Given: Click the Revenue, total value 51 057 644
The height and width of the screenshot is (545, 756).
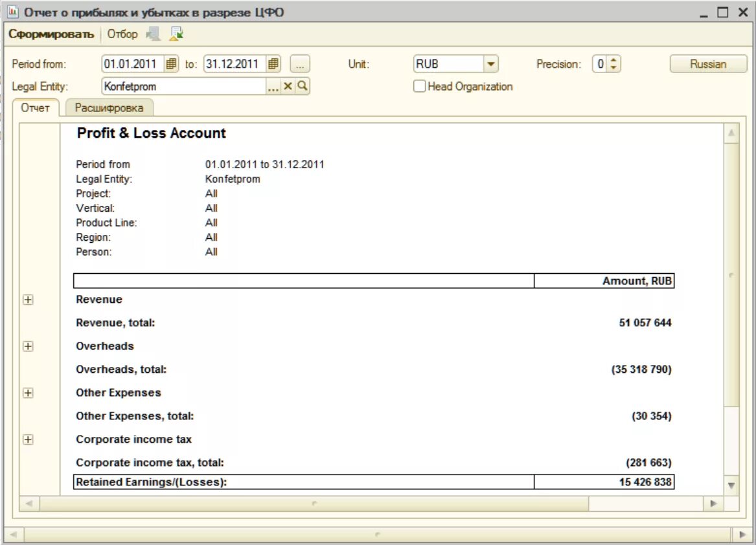Looking at the screenshot, I should (645, 323).
